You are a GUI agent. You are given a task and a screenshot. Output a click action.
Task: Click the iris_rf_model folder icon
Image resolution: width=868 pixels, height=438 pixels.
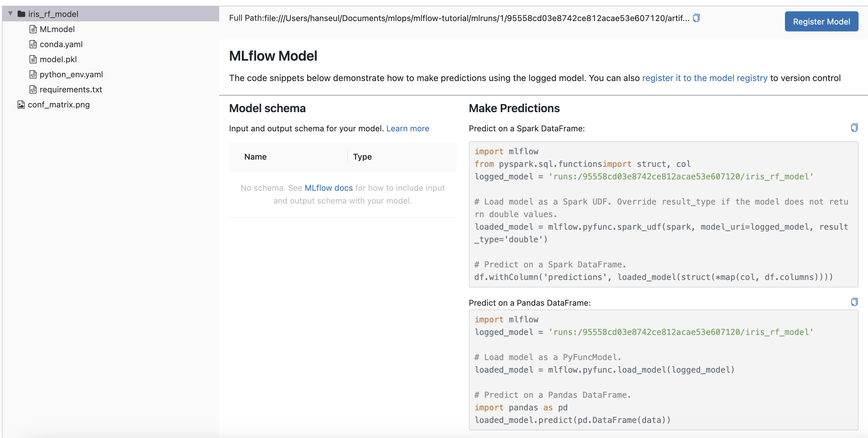21,14
